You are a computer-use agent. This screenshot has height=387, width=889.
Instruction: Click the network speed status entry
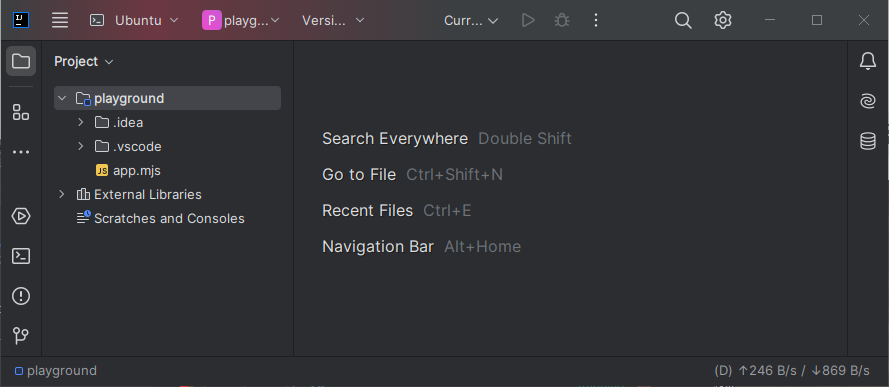click(792, 371)
